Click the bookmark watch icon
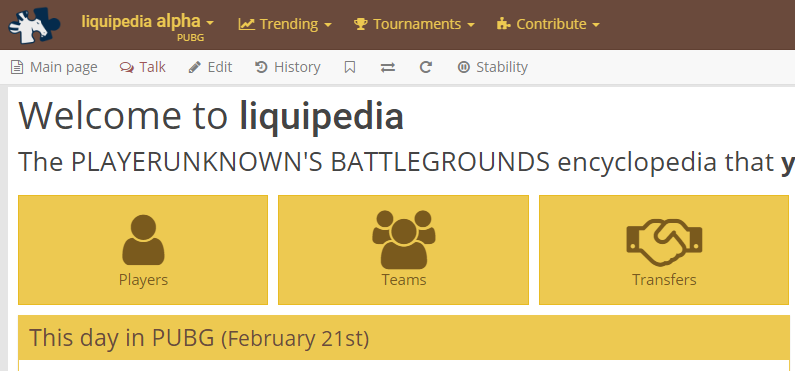795x371 pixels. pos(350,67)
